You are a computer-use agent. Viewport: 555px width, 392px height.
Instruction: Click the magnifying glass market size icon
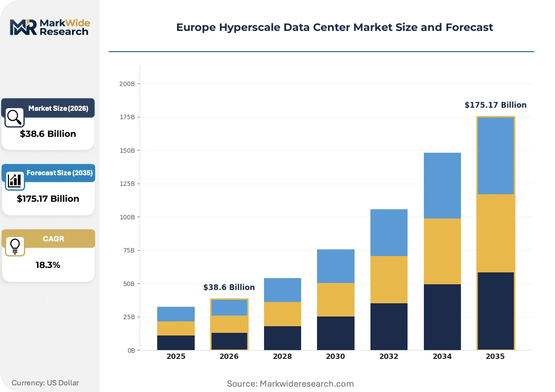[x=15, y=117]
